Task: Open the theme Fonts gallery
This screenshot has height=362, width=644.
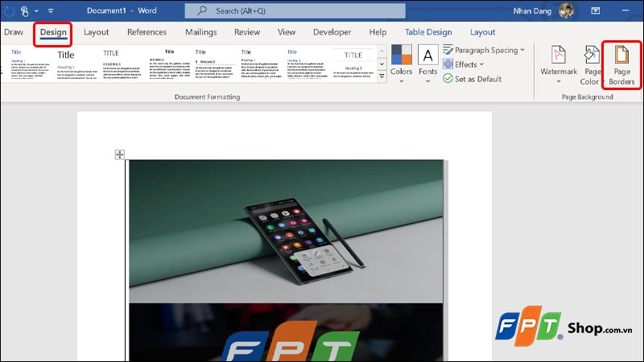Action: tap(428, 63)
